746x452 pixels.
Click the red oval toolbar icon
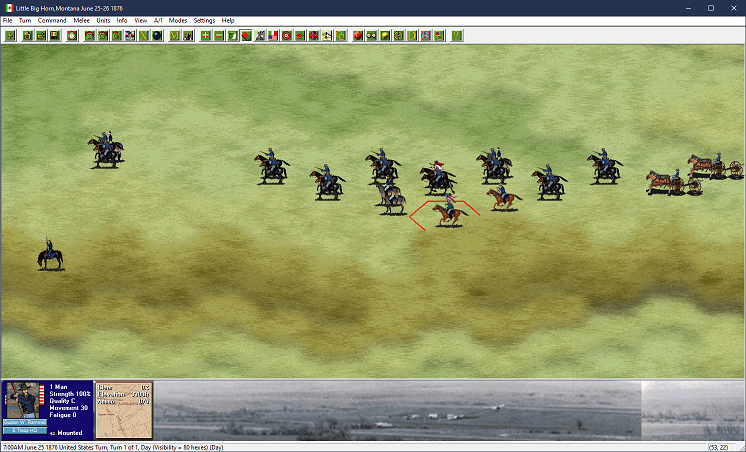(300, 36)
